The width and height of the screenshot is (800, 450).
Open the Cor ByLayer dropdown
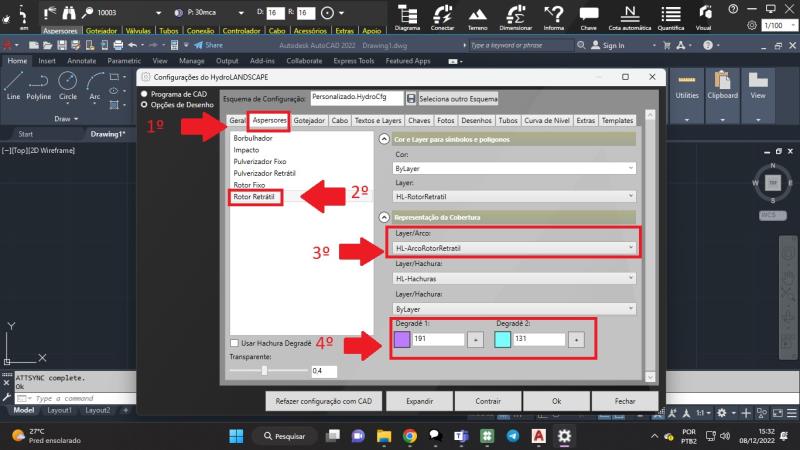point(514,168)
